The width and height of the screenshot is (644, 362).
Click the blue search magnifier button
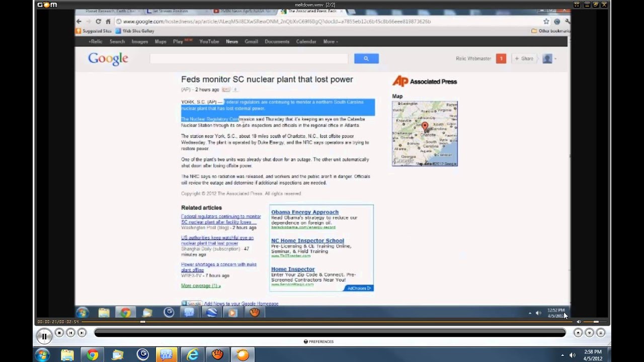click(366, 59)
